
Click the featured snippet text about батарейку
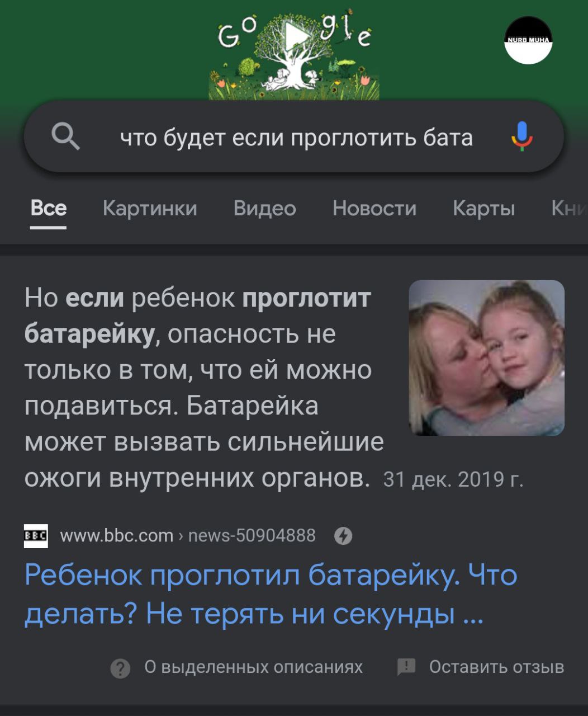pyautogui.click(x=204, y=388)
